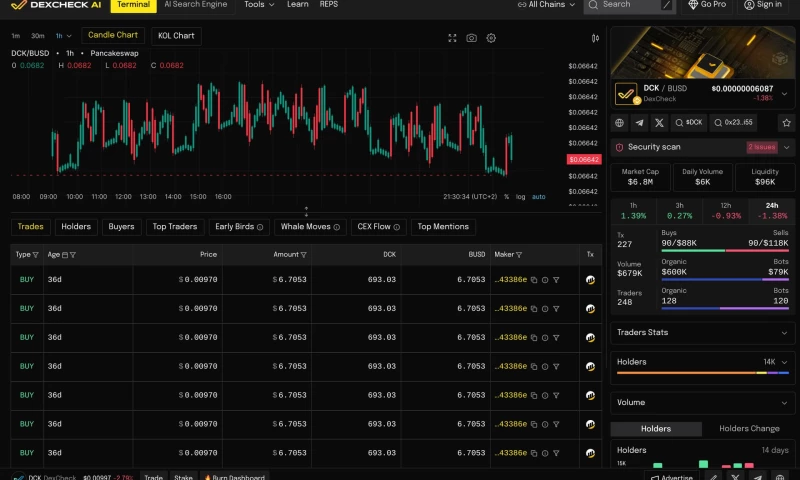
Task: Open the AI Search Engine nav item
Action: click(196, 5)
